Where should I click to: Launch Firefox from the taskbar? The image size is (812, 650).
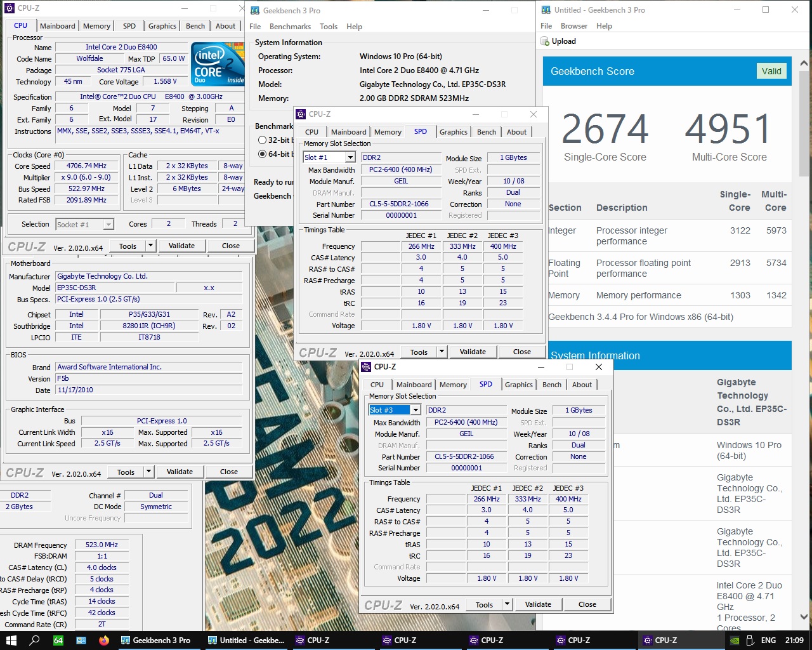point(104,640)
